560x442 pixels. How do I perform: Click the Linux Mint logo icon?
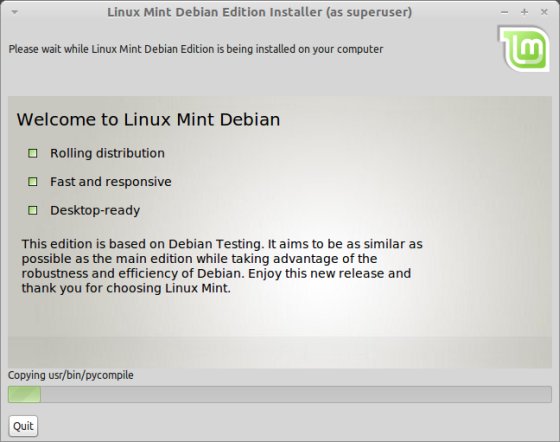pos(524,49)
